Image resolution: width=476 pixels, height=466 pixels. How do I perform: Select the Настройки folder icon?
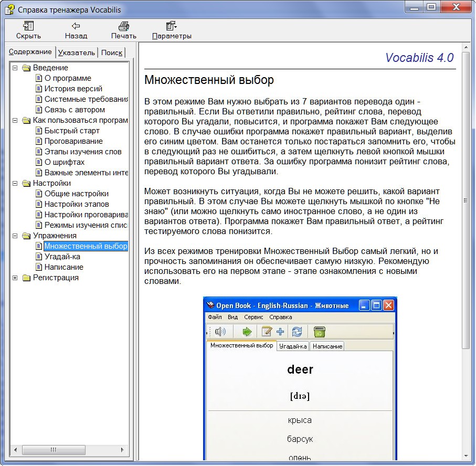point(26,183)
